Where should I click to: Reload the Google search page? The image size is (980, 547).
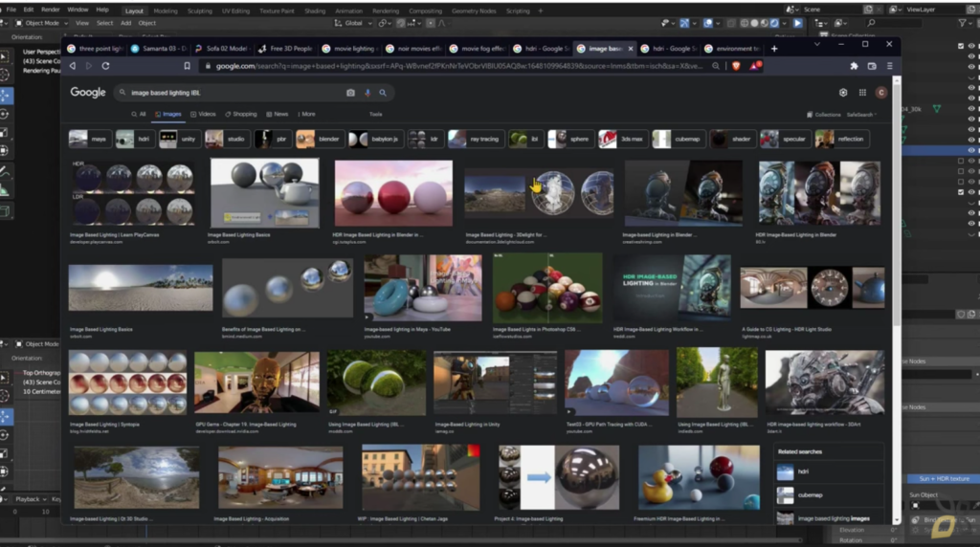point(105,66)
